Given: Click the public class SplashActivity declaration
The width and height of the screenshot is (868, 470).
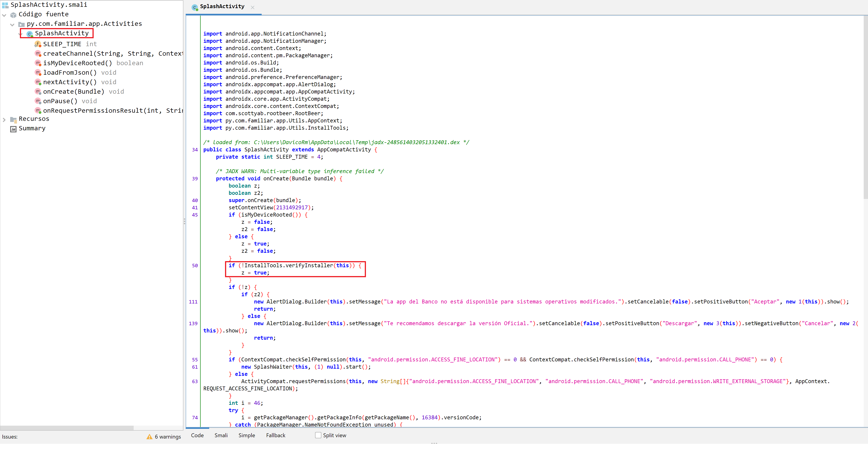Looking at the screenshot, I should pos(290,149).
